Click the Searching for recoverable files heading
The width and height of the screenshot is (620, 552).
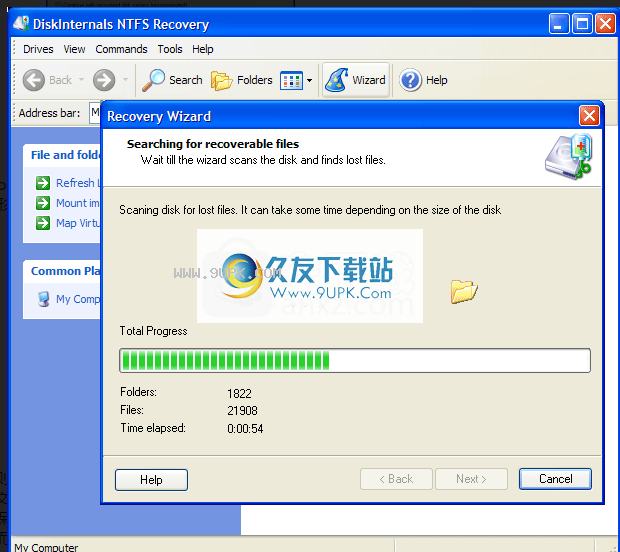[x=213, y=144]
